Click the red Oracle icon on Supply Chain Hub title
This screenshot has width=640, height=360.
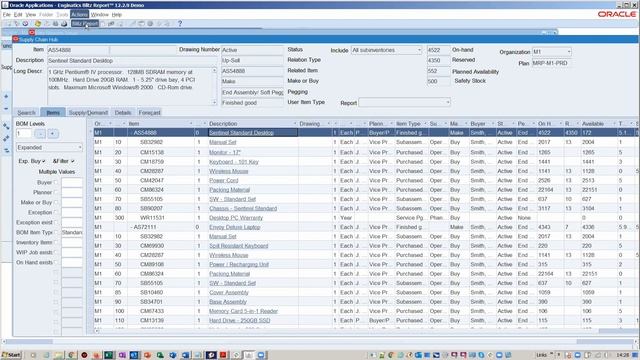16,39
